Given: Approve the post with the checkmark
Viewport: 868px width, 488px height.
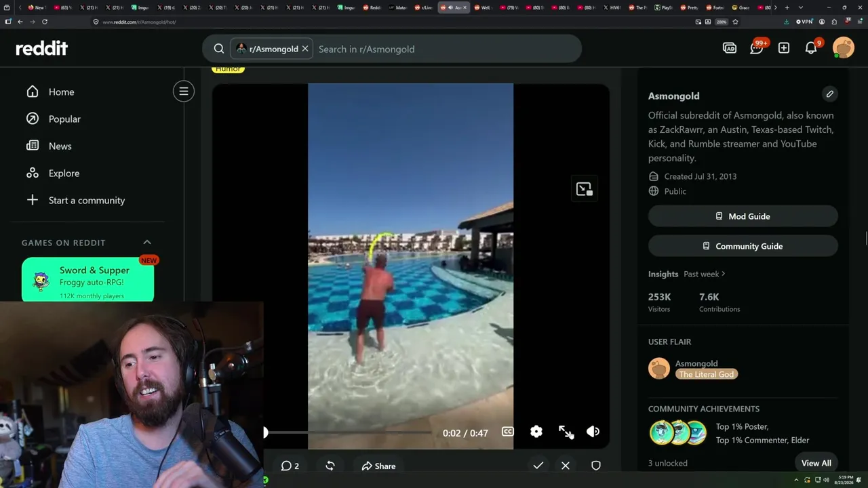Looking at the screenshot, I should point(538,466).
